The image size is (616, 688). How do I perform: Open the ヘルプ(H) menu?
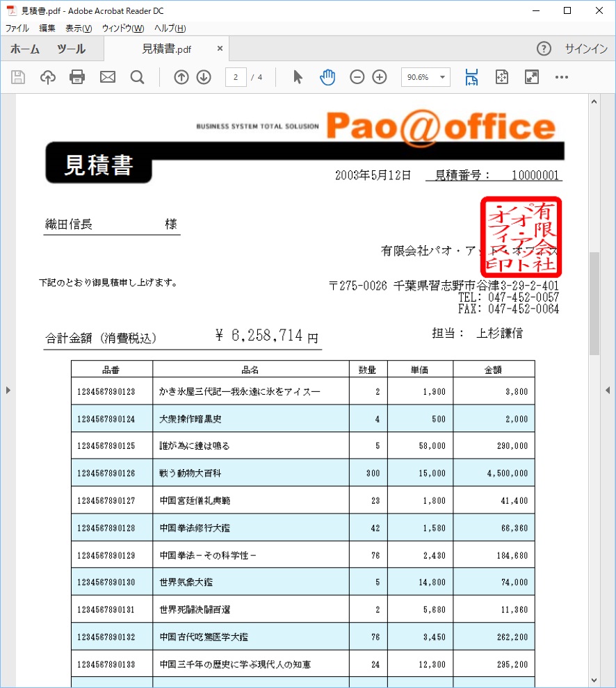pos(170,28)
